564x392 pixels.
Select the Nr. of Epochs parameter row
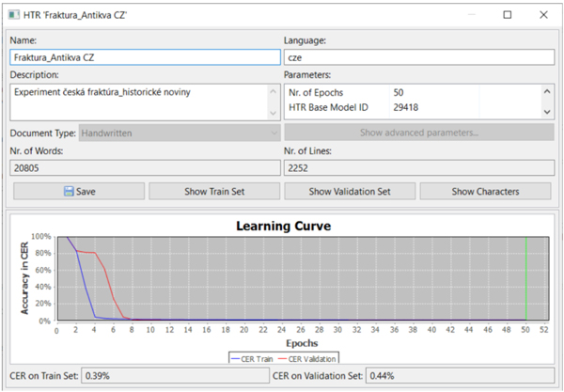point(414,92)
